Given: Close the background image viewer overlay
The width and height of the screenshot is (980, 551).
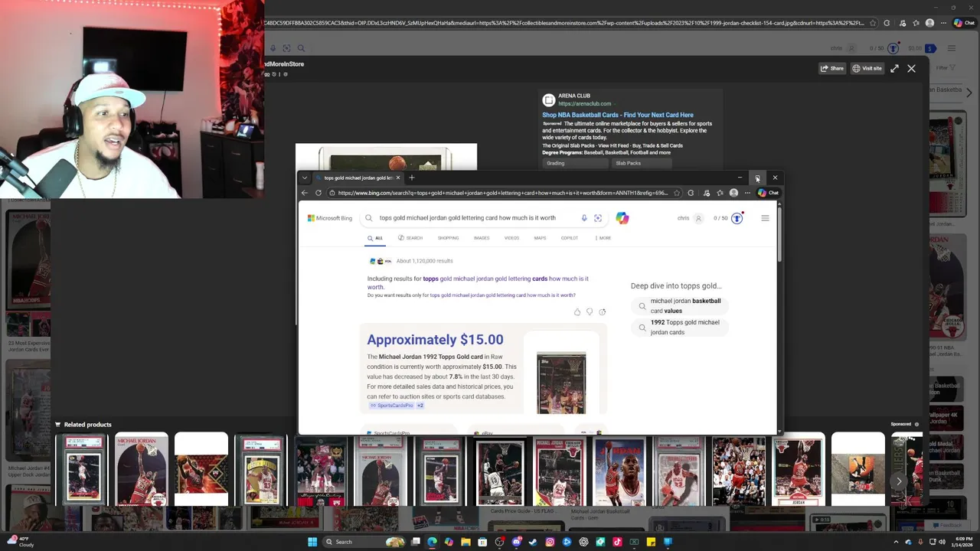Looking at the screenshot, I should coord(911,68).
